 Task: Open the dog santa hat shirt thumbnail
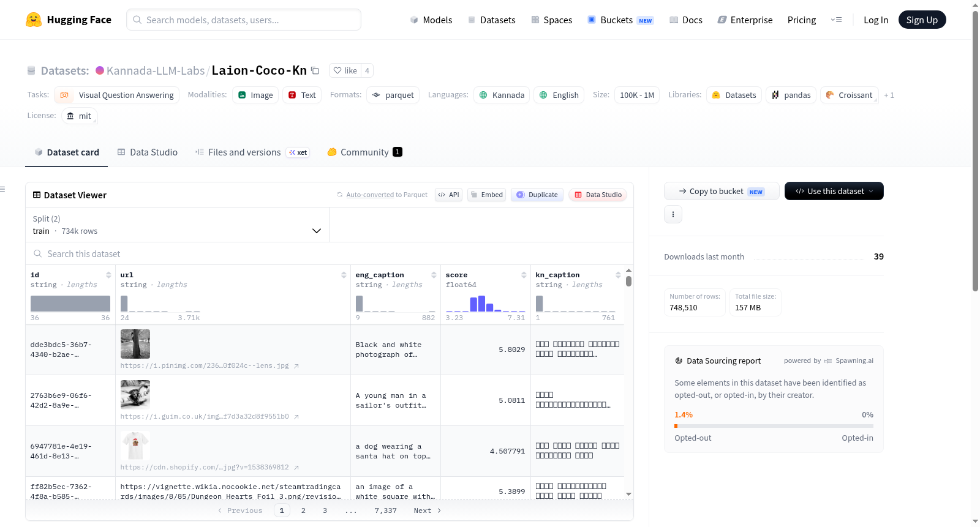coord(135,446)
